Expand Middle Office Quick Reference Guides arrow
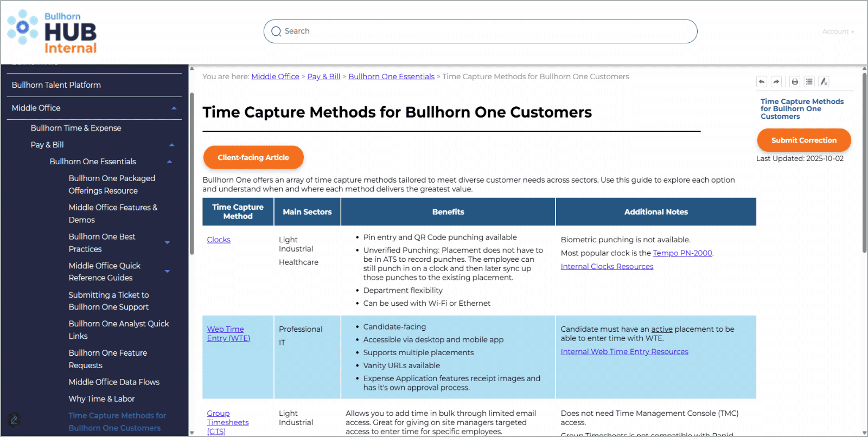 [x=167, y=272]
